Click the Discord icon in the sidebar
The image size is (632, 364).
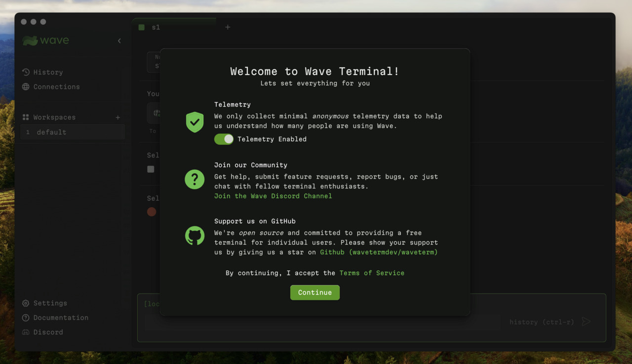25,332
